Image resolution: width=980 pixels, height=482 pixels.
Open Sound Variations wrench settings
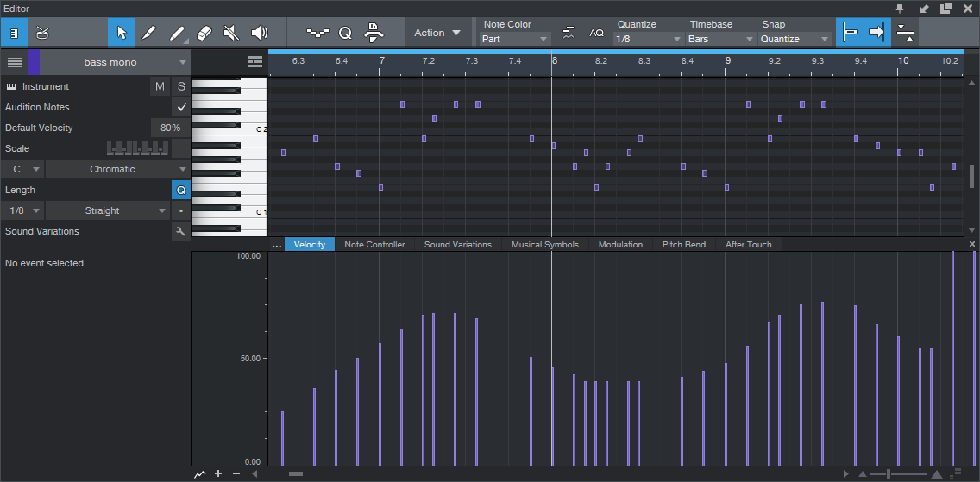(x=180, y=231)
